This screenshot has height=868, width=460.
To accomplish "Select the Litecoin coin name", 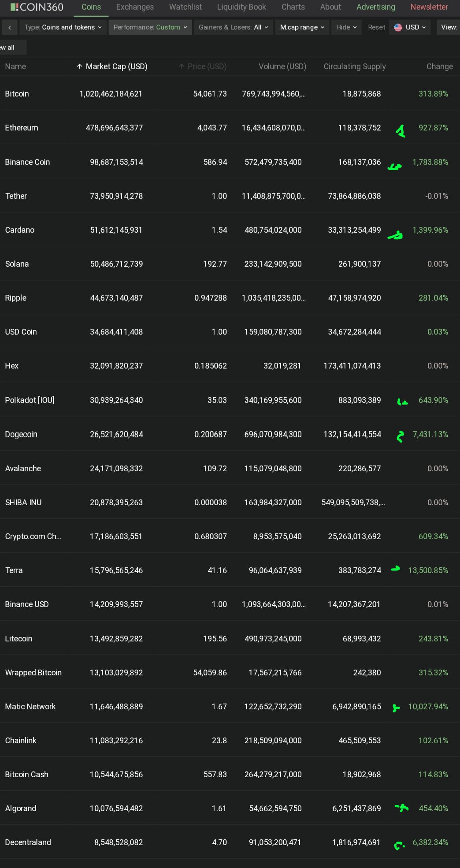I will pyautogui.click(x=19, y=639).
